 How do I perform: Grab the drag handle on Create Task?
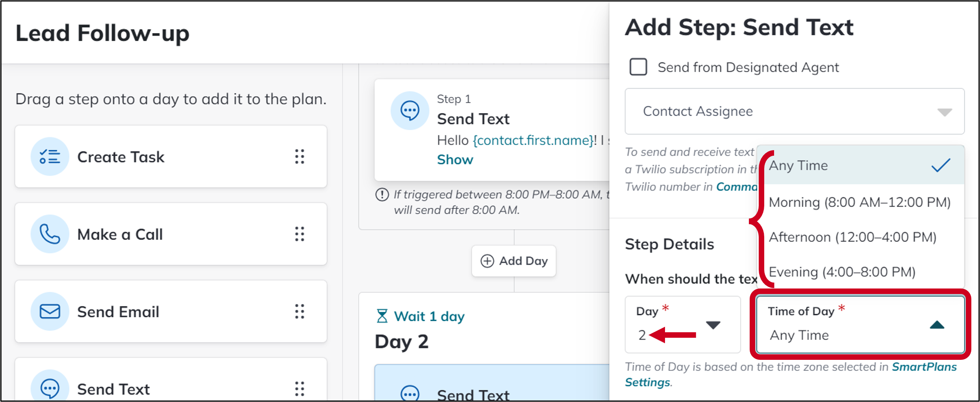(300, 156)
